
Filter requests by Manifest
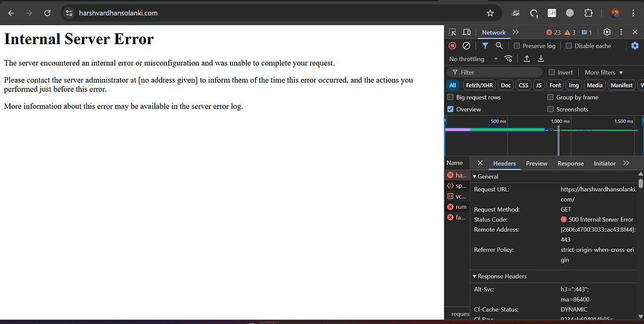(621, 85)
